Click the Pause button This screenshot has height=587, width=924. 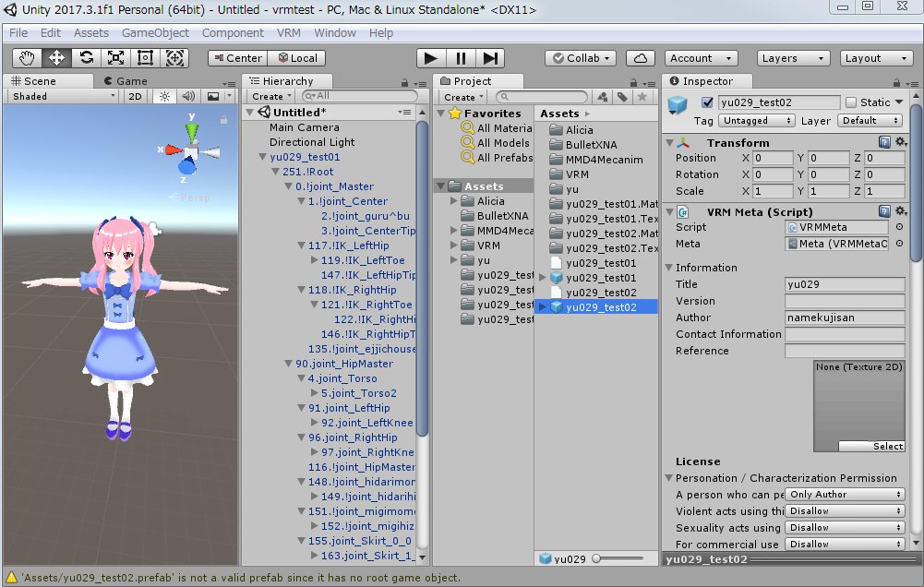point(461,58)
